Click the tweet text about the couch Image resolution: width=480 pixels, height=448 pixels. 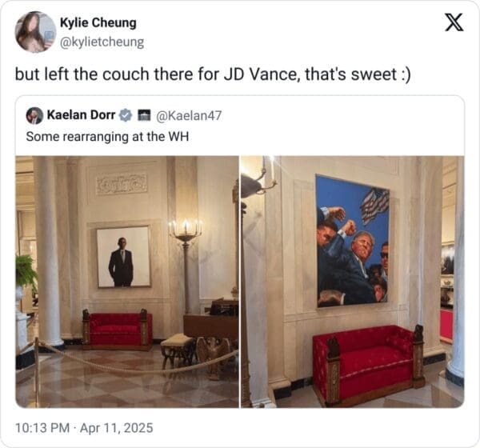click(x=213, y=74)
